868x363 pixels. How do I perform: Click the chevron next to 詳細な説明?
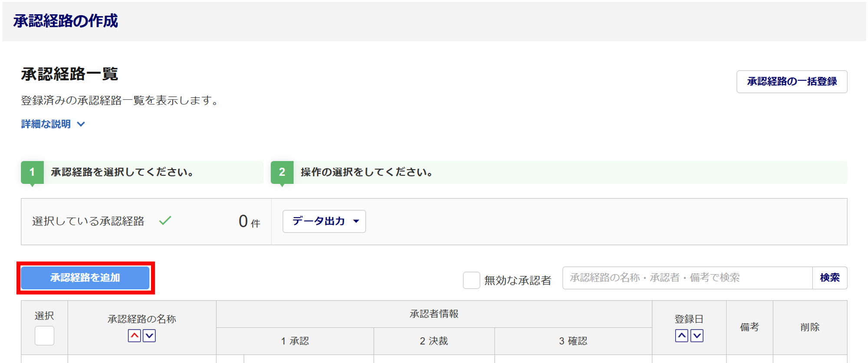[81, 124]
